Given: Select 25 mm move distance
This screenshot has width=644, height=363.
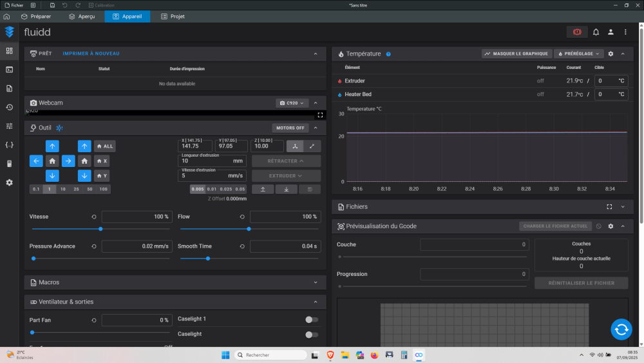Looking at the screenshot, I should point(77,189).
